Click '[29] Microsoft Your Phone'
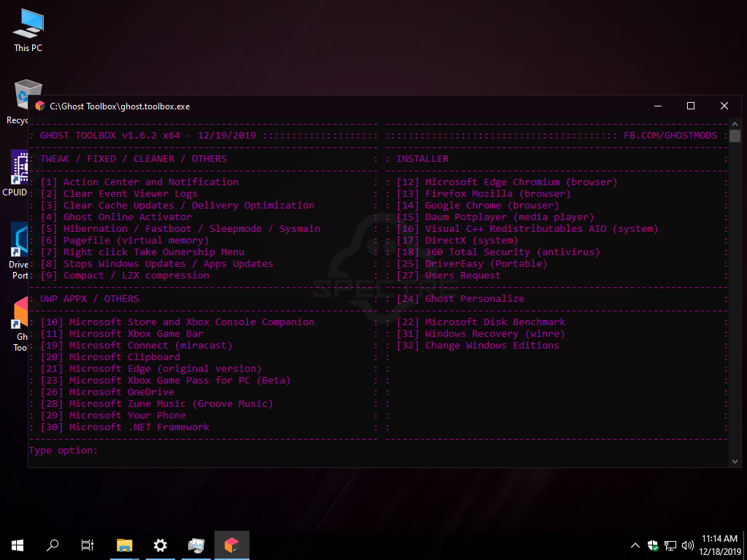The width and height of the screenshot is (747, 560). [113, 415]
